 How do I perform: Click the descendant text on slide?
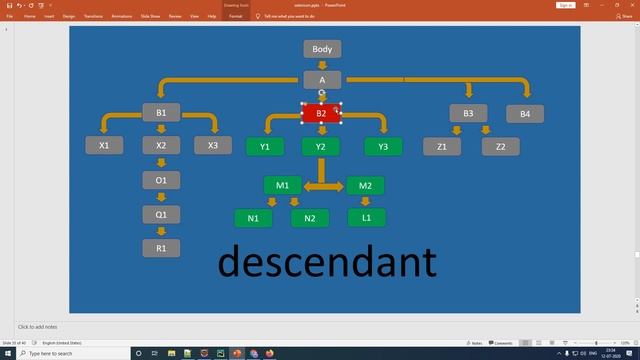(x=327, y=261)
